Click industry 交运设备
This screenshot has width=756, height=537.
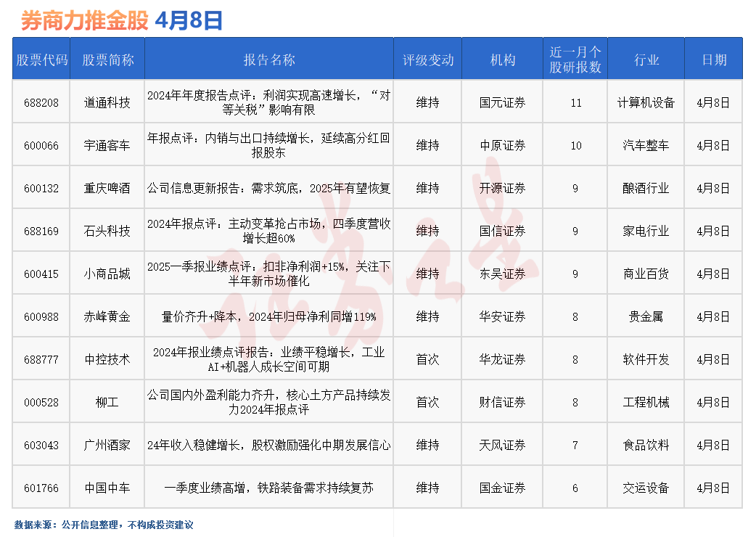(x=646, y=488)
